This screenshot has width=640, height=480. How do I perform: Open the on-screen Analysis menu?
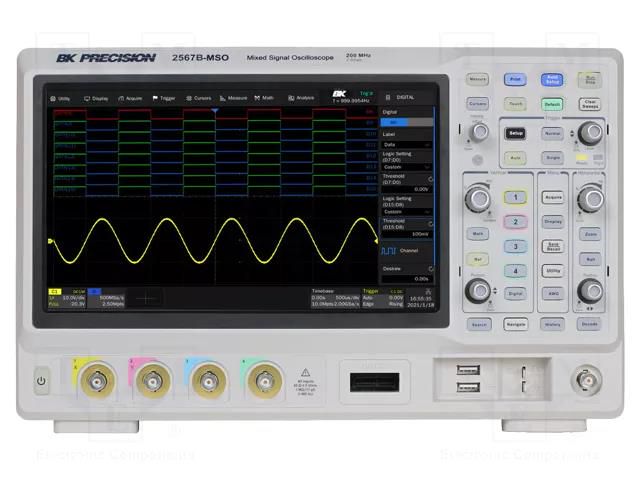click(301, 98)
